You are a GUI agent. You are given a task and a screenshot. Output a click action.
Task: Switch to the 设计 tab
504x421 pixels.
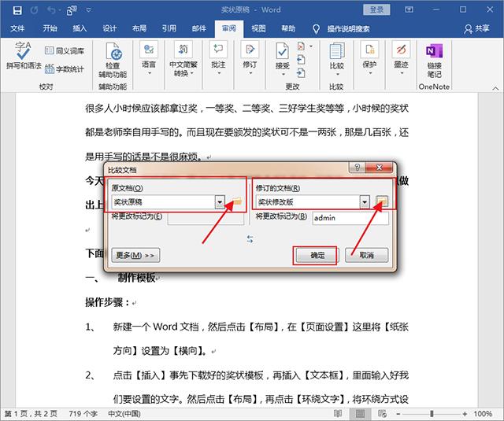tap(109, 28)
